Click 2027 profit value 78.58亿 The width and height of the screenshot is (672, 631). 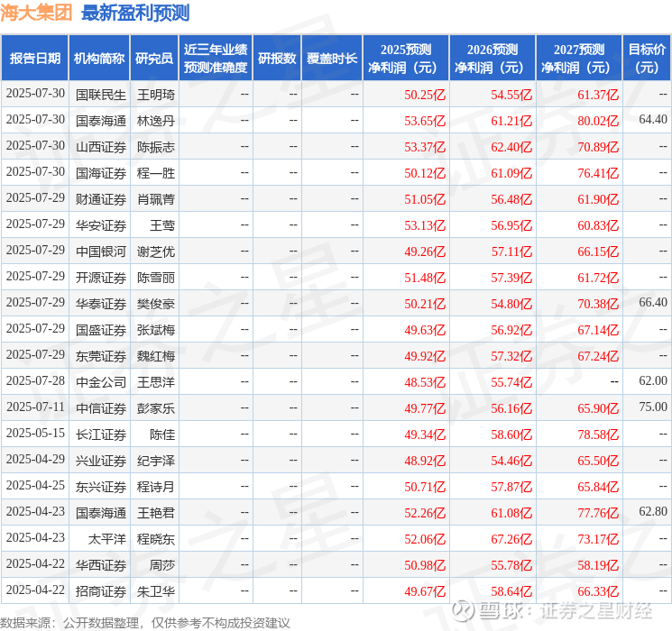click(x=598, y=434)
